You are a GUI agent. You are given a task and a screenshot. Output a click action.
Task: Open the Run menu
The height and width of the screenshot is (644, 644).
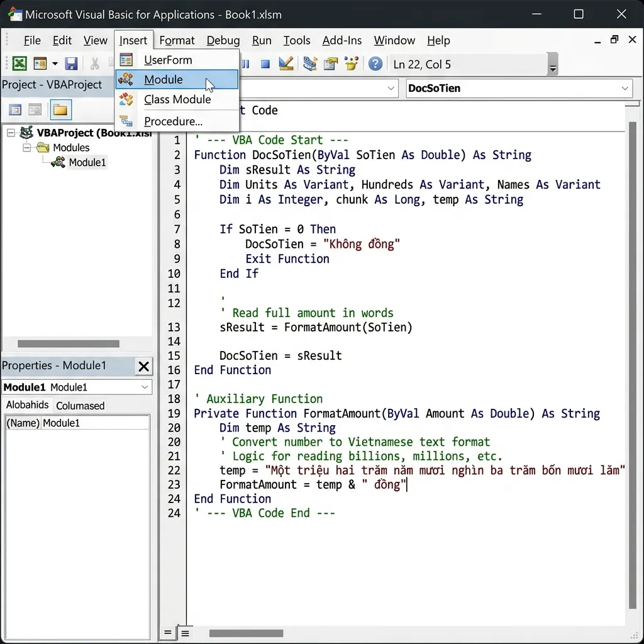point(262,40)
